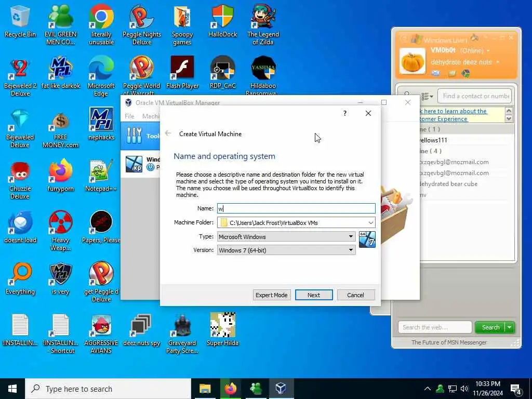
Task: Show hidden system tray icons
Action: coord(428,389)
